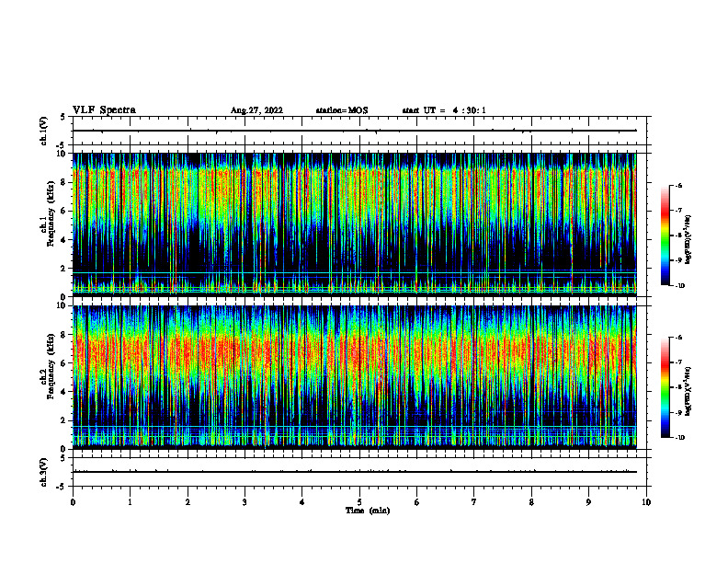Click inside the ch.1 spectrogram panel

[354, 224]
